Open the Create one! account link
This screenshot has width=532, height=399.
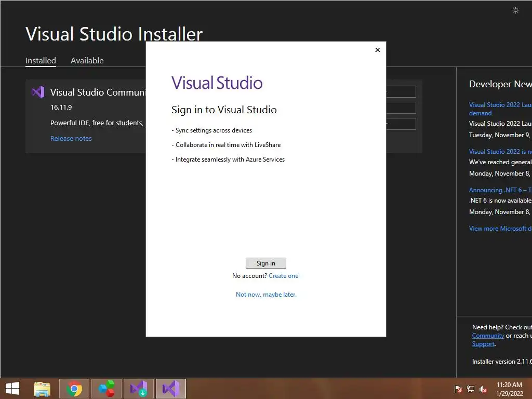[x=284, y=276]
